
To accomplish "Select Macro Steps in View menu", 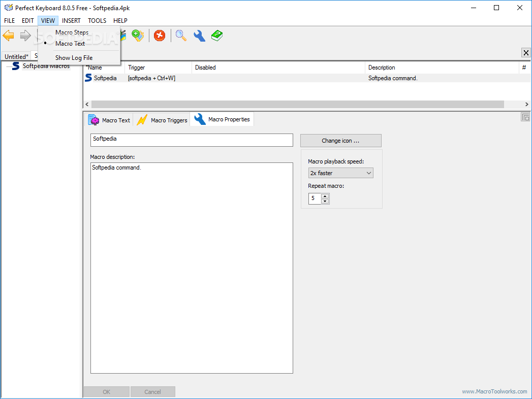I will 72,32.
